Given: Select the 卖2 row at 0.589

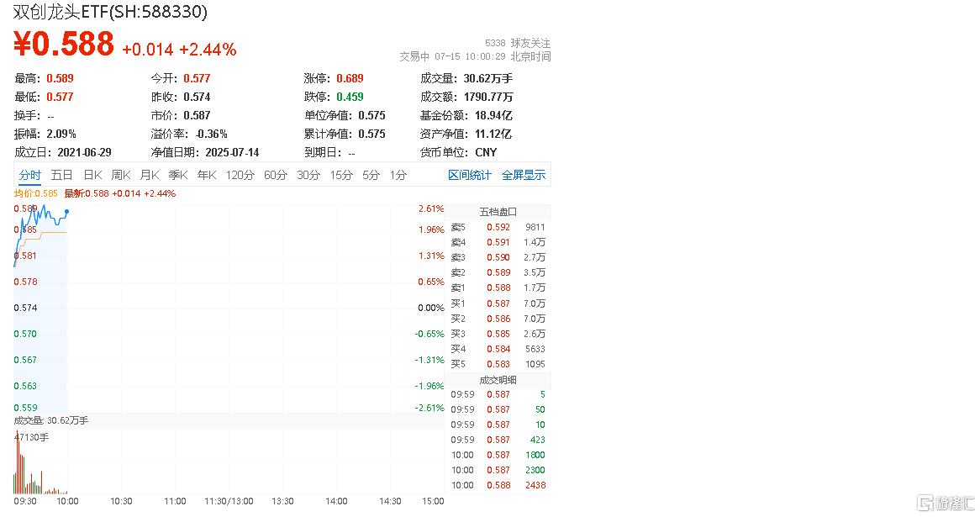Looking at the screenshot, I should click(498, 272).
